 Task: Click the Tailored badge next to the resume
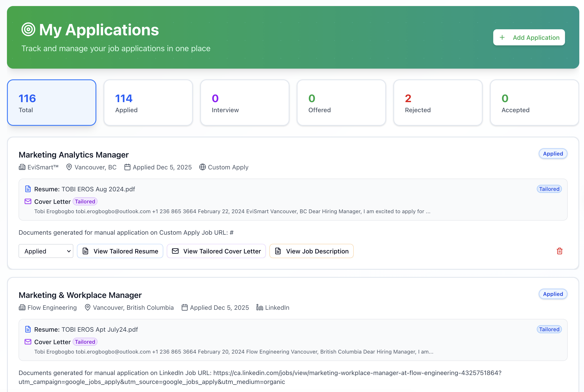(549, 189)
